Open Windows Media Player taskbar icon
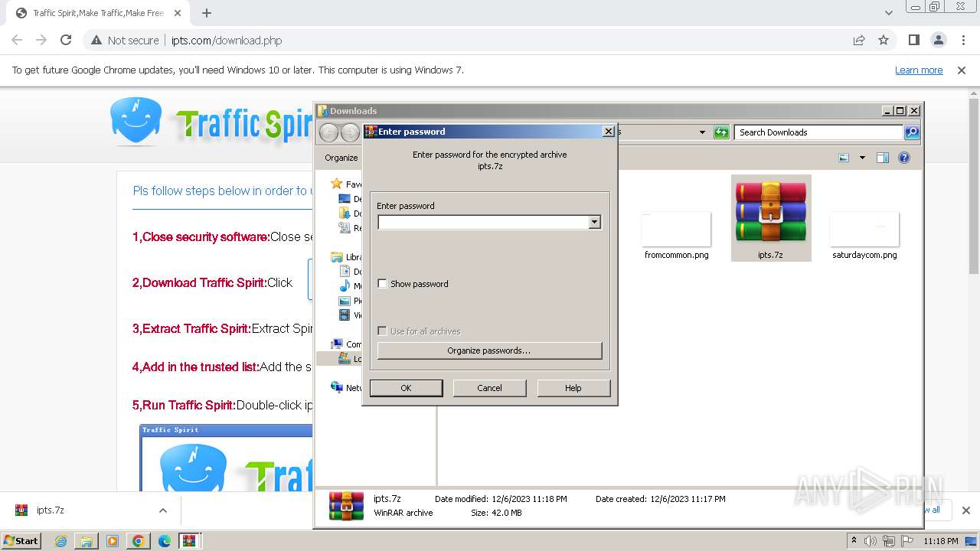980x551 pixels. pos(113,541)
